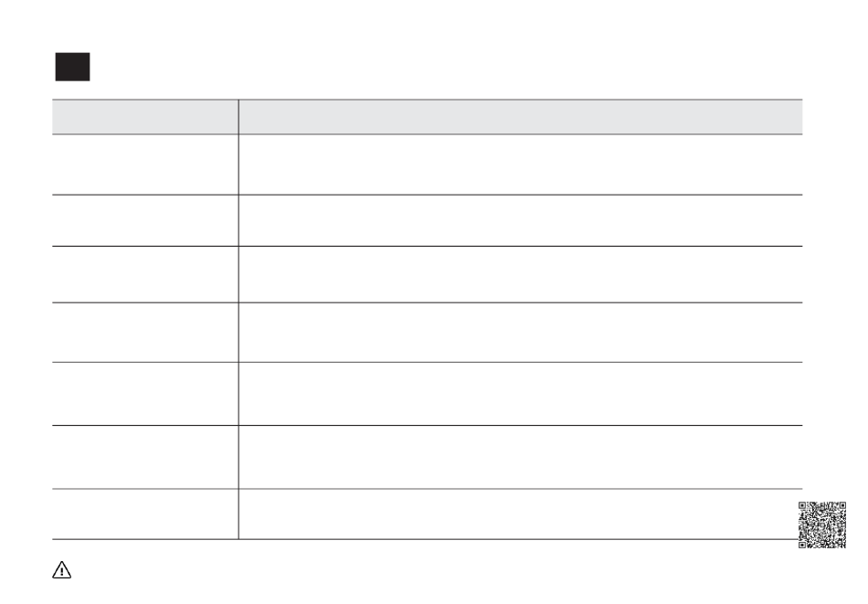Click column divider line inside gray header row

pyautogui.click(x=238, y=117)
